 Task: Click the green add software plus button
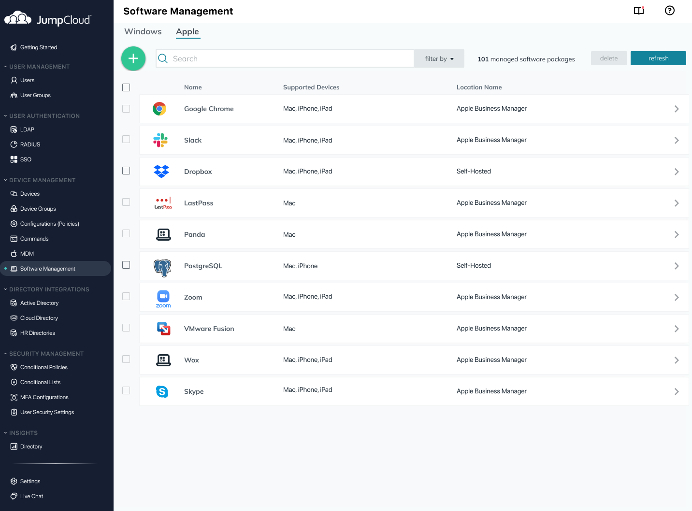[x=133, y=58]
